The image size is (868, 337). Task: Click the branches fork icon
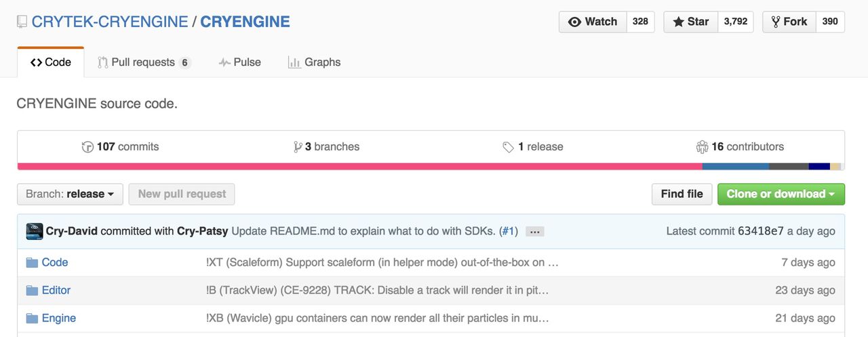297,146
